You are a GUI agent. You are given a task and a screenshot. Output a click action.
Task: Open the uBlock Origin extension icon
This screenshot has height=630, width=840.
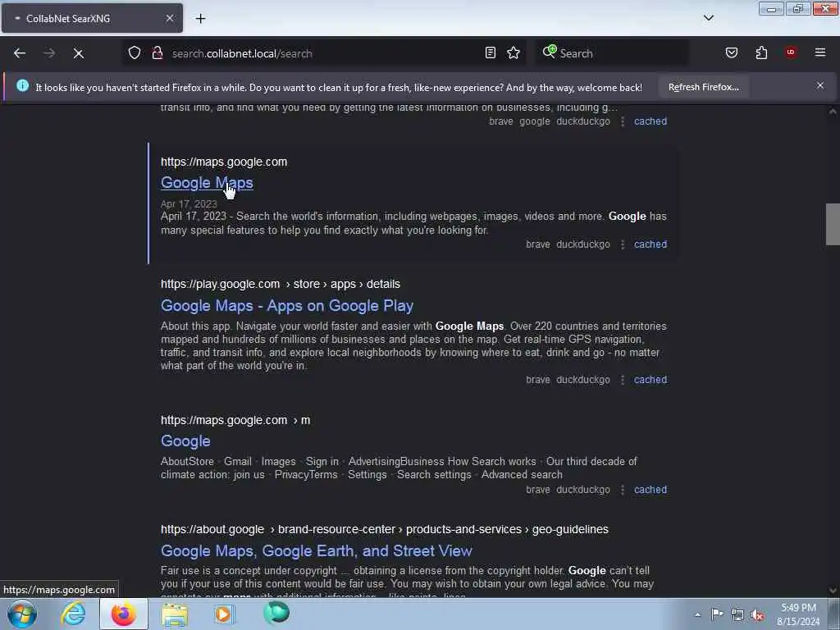coord(791,52)
